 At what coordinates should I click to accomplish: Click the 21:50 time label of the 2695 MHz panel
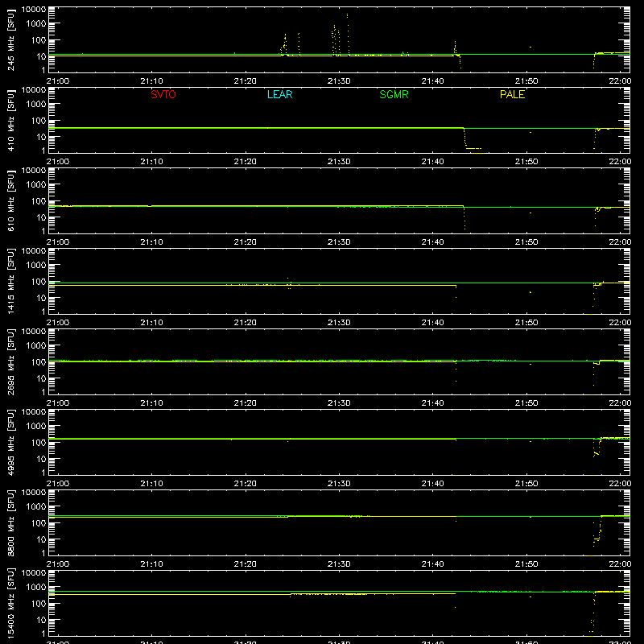coord(526,403)
